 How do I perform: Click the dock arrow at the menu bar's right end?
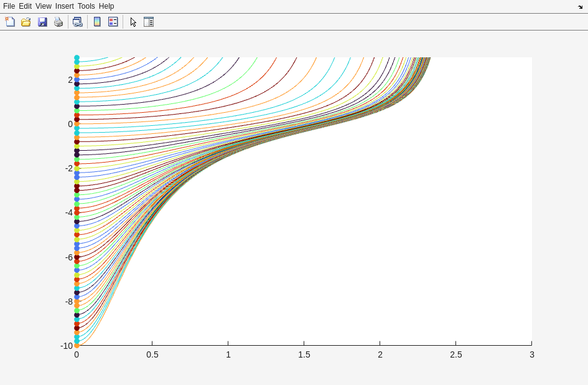[x=580, y=7]
